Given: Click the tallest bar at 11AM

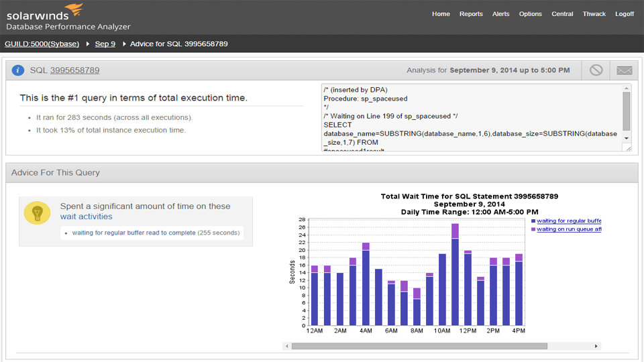Looking at the screenshot, I should tap(455, 275).
